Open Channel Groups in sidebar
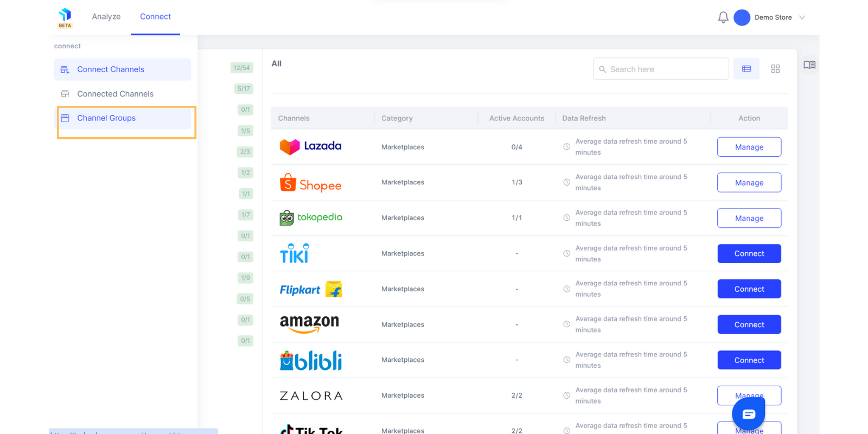 pyautogui.click(x=123, y=118)
